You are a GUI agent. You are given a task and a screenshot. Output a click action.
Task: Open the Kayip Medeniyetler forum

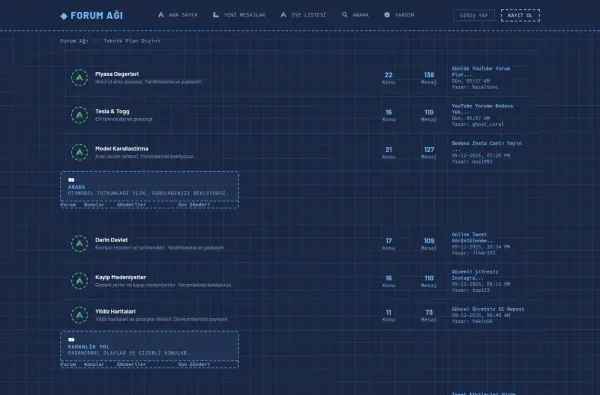tap(121, 277)
